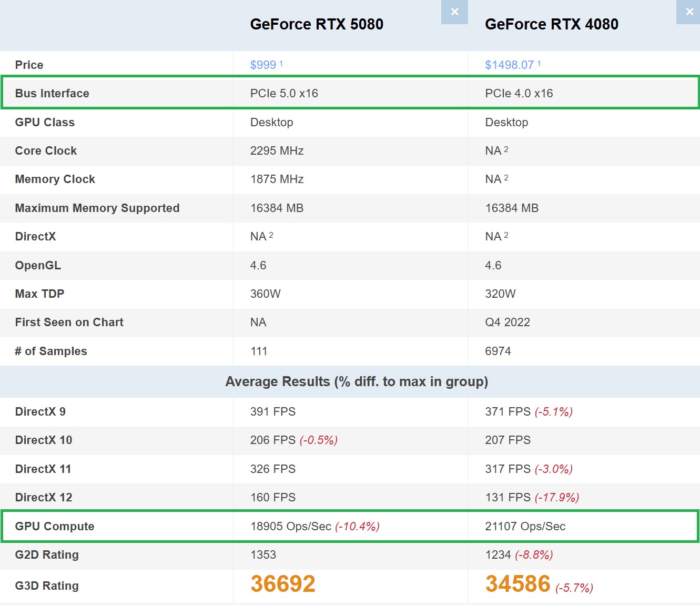
Task: Click the 1875 MHz memory clock value
Action: [277, 179]
